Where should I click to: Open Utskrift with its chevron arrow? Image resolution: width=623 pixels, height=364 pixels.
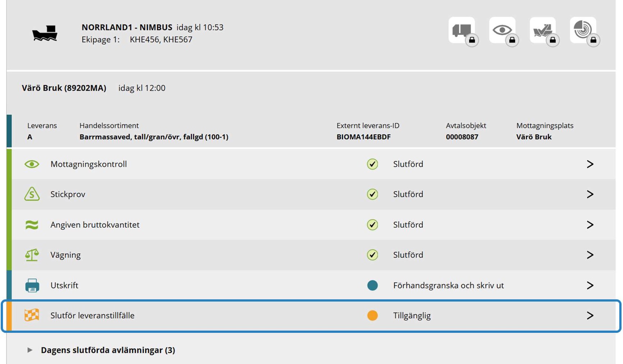[590, 286]
